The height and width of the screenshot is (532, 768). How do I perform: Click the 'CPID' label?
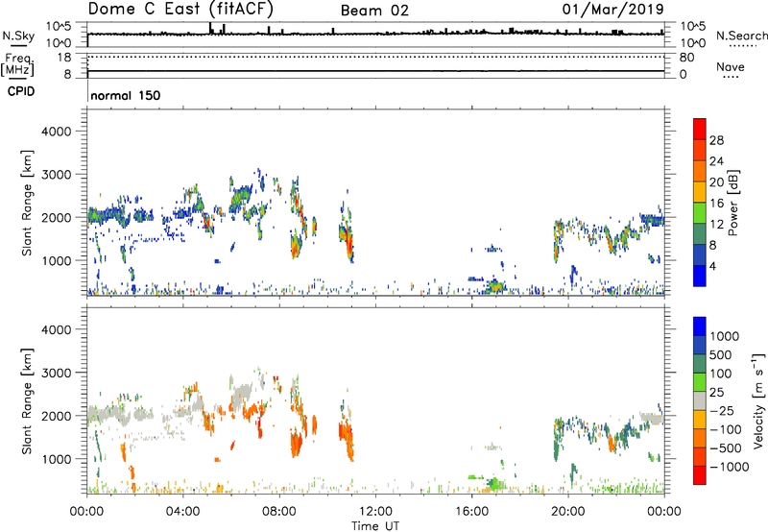point(21,91)
